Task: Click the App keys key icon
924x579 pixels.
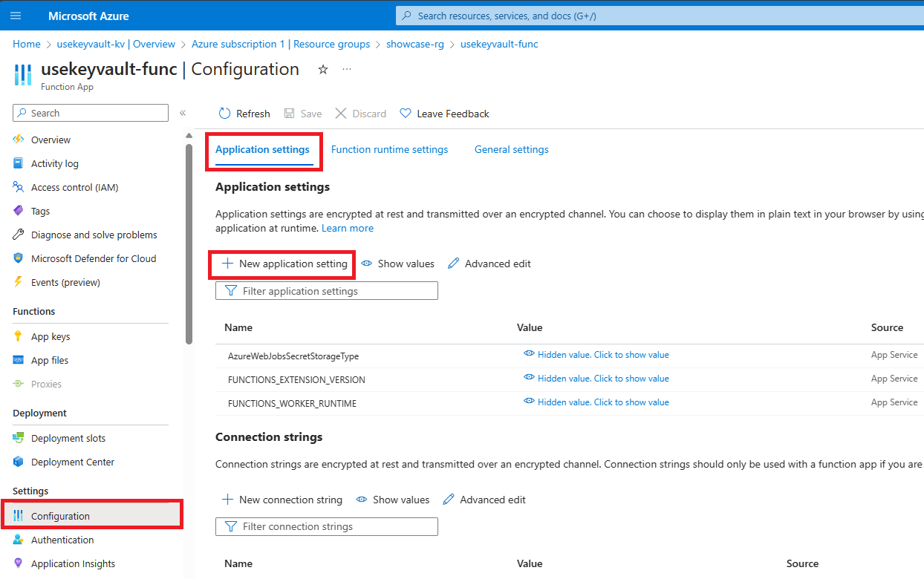Action: (x=19, y=336)
